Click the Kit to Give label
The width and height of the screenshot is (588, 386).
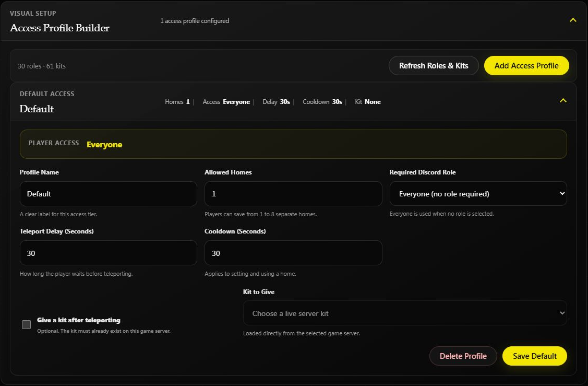coord(259,292)
